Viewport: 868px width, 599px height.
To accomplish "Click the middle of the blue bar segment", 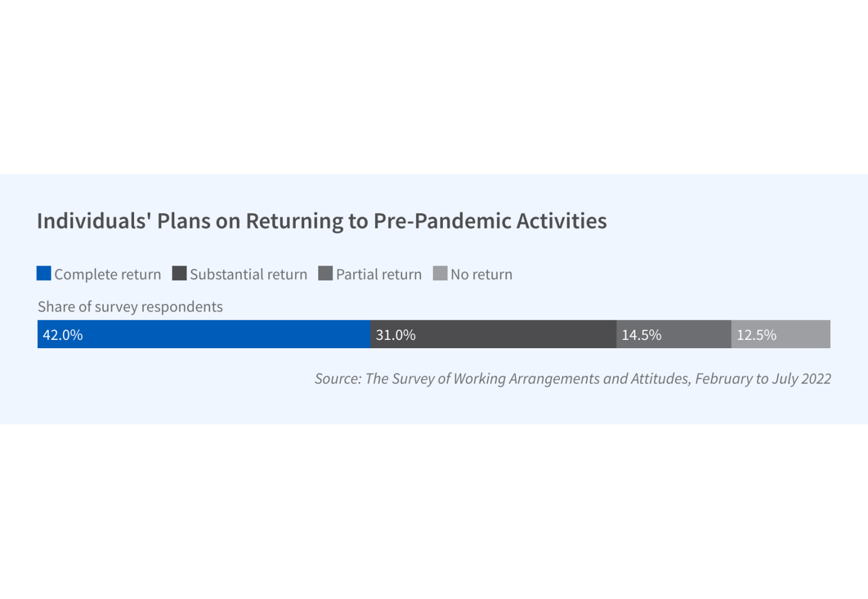I will [x=204, y=334].
